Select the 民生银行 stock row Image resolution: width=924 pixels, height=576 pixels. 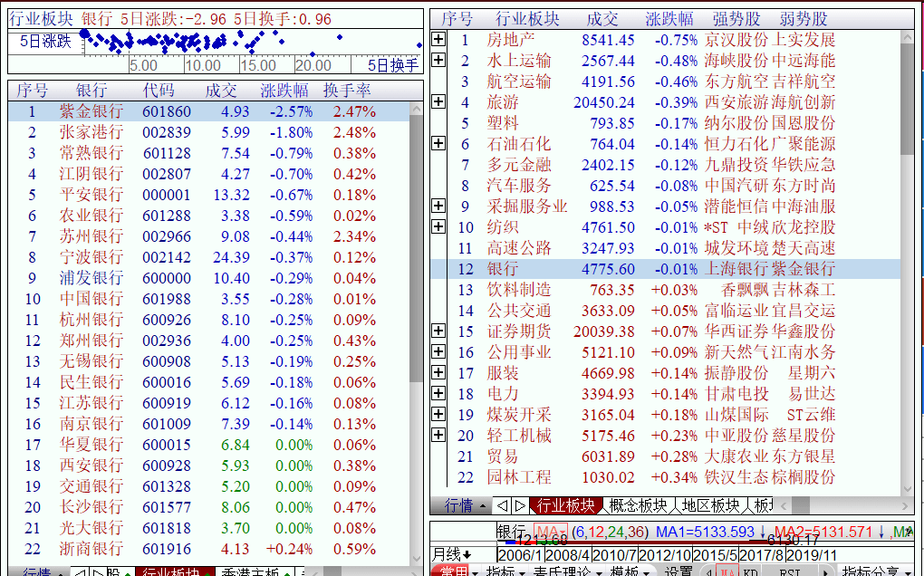pos(208,382)
